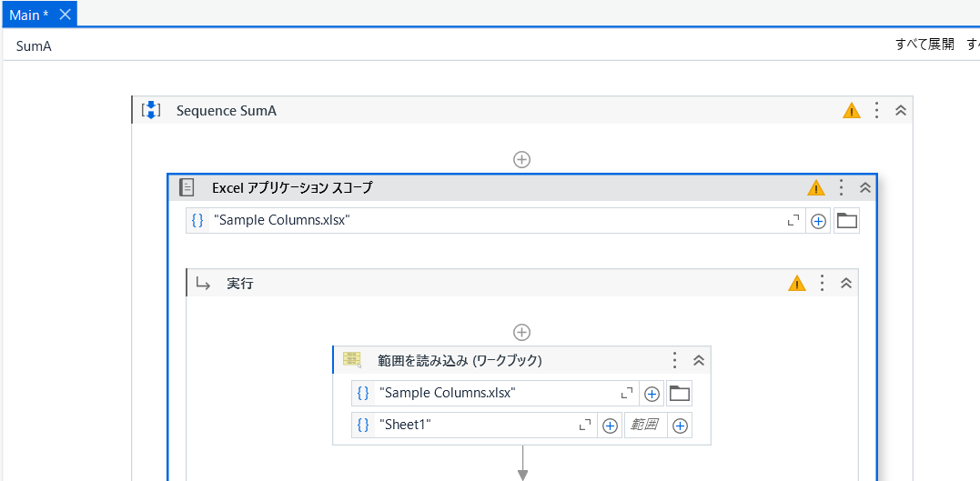Collapse the 範囲を読み込み (ワークブック) activity
This screenshot has height=481, width=980.
point(699,360)
